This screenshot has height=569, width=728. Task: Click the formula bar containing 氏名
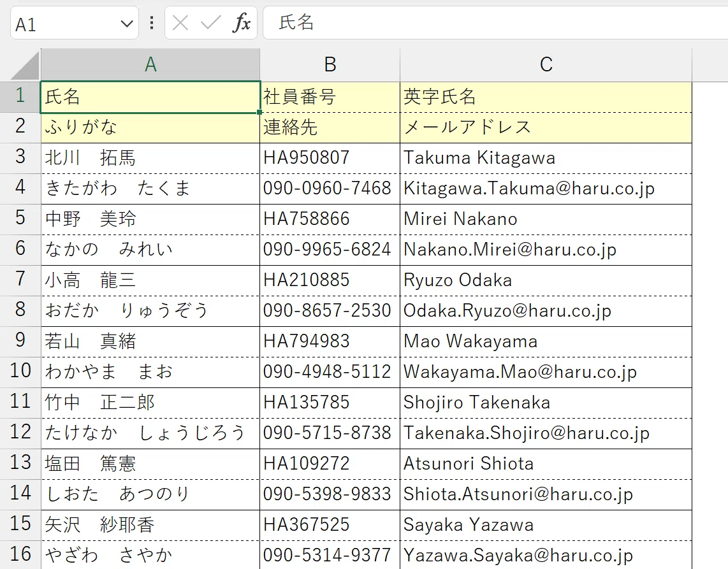click(495, 23)
